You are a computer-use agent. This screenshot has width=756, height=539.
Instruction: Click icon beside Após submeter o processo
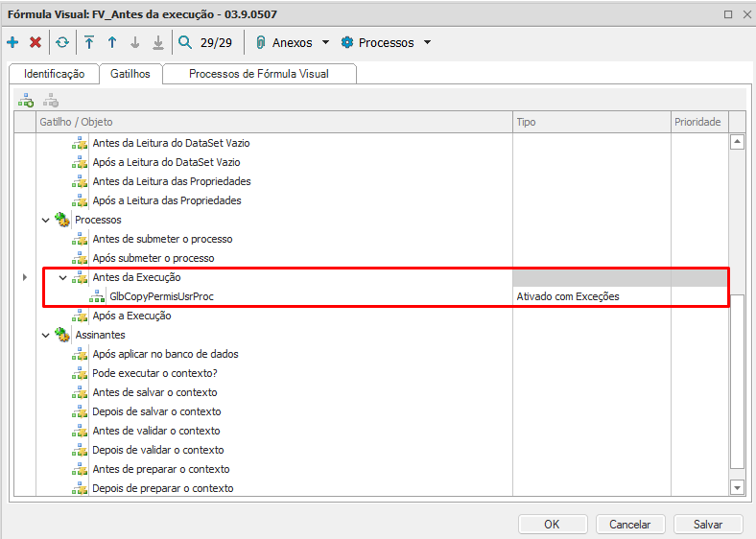[80, 258]
